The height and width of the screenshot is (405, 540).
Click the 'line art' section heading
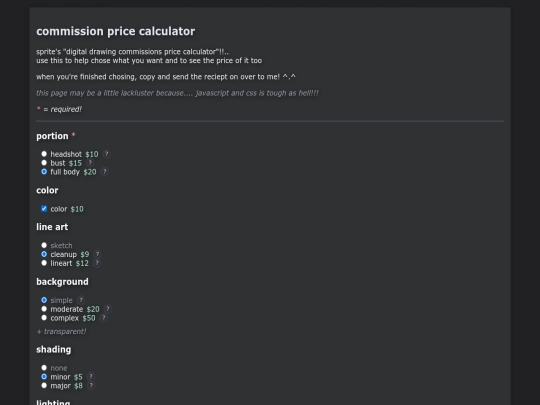point(52,227)
